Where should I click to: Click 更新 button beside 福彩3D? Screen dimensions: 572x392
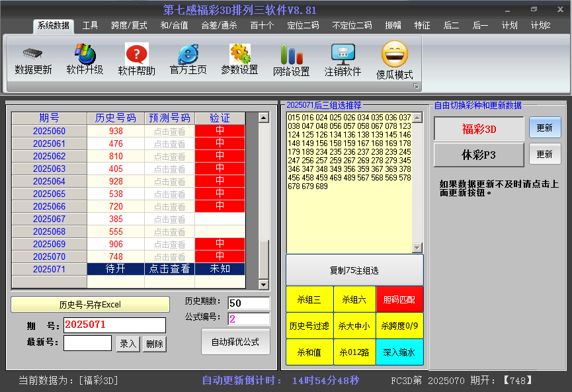point(545,128)
